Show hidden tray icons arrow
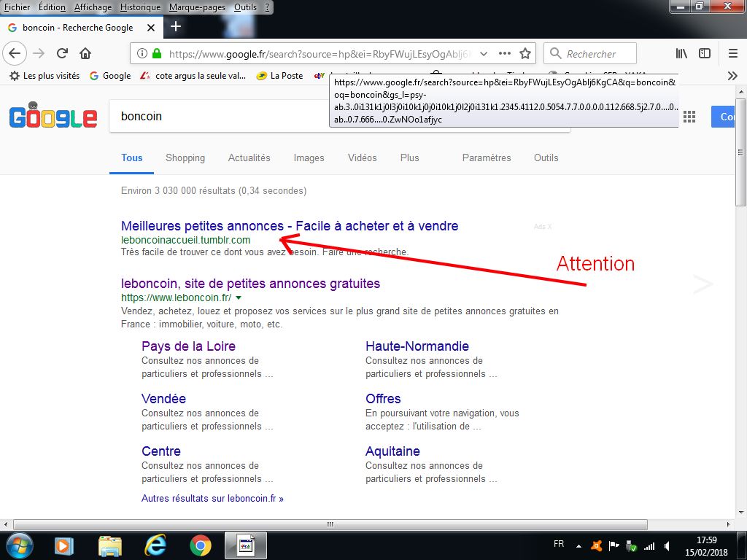Viewport: 747px width, 560px height. [578, 545]
